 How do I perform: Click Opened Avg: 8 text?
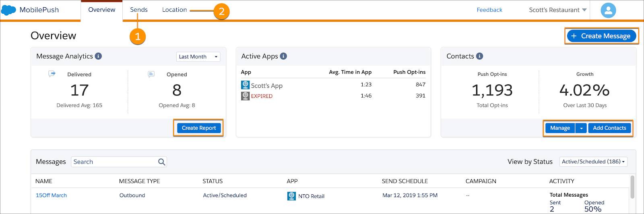pyautogui.click(x=177, y=105)
